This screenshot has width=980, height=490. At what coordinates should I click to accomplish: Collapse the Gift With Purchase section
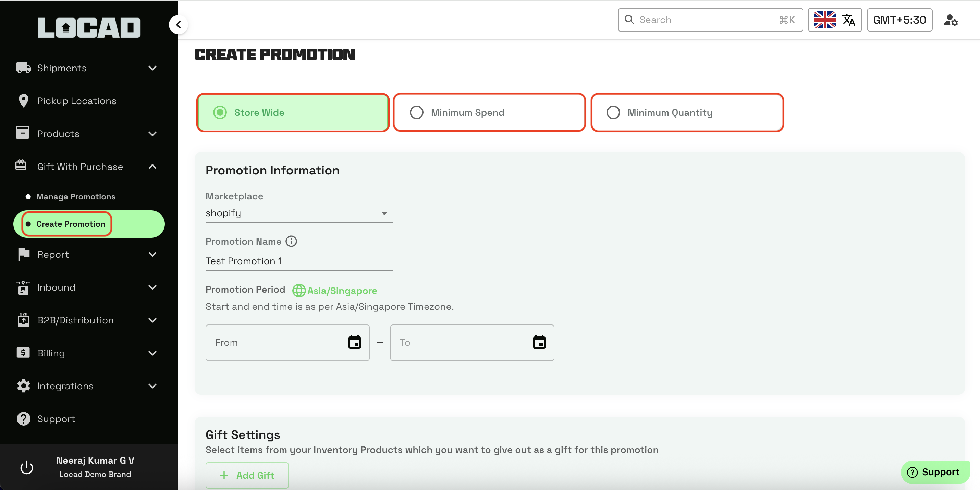152,167
